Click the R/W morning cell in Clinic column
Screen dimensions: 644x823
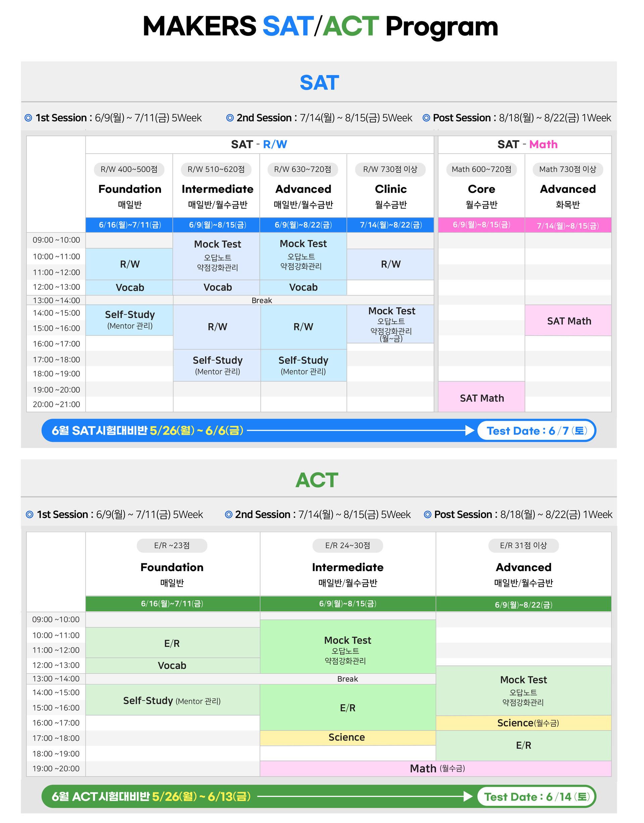(x=391, y=264)
